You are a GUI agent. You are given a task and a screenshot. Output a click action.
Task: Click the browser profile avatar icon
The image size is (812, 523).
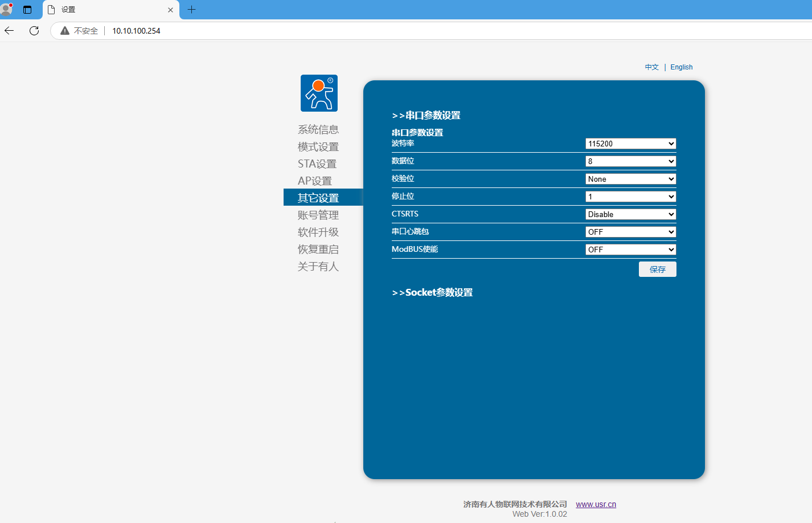[6, 9]
